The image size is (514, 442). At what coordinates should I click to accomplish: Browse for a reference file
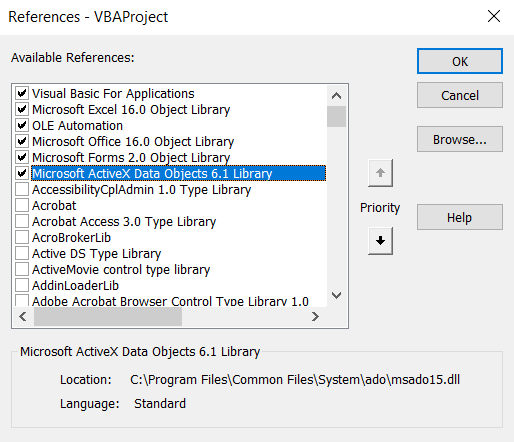pyautogui.click(x=460, y=139)
